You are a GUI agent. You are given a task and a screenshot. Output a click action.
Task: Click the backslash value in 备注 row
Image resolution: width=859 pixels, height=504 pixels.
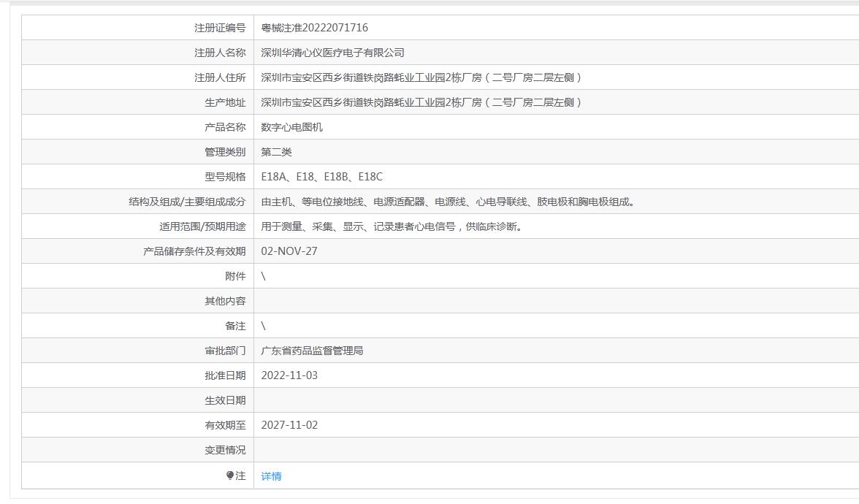(x=264, y=326)
